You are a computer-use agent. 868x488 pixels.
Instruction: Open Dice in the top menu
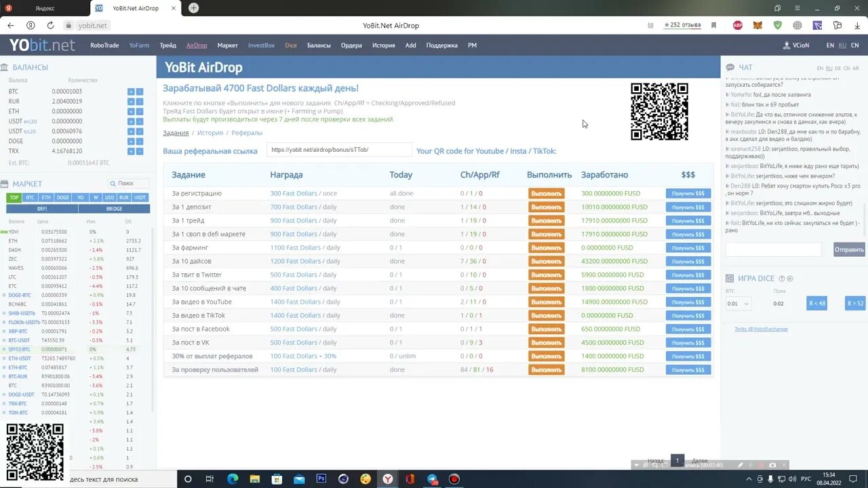tap(291, 45)
